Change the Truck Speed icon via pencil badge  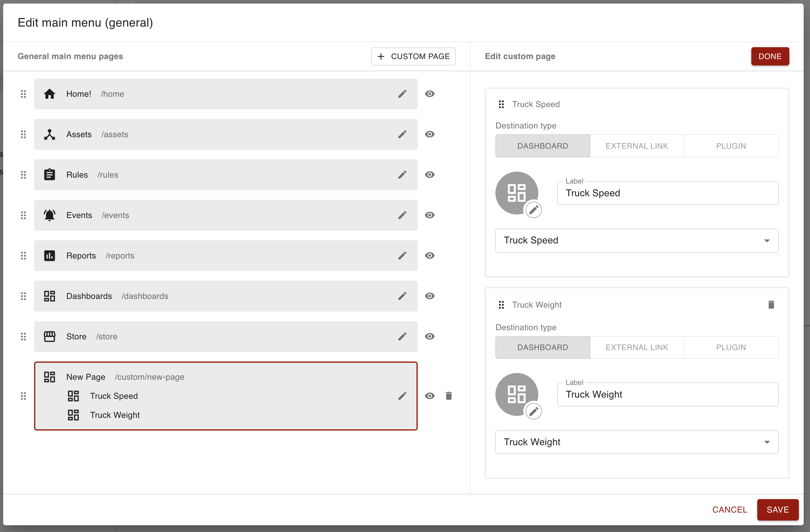coord(534,210)
